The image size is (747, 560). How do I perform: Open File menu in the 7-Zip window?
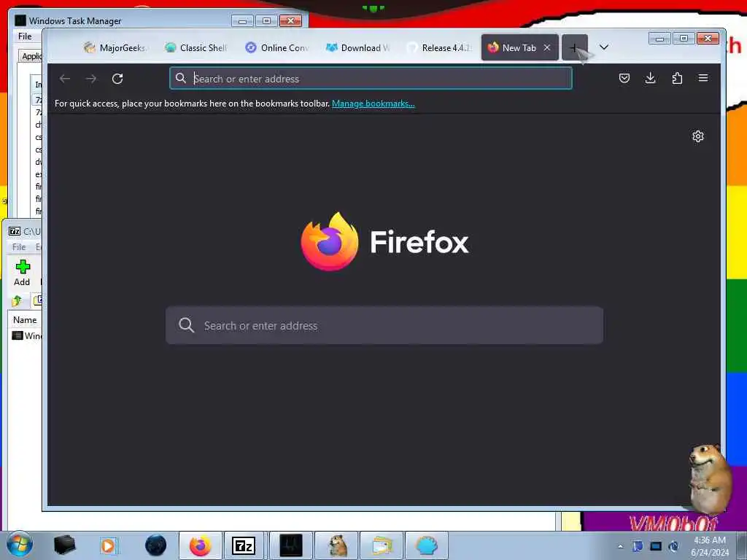coord(18,246)
